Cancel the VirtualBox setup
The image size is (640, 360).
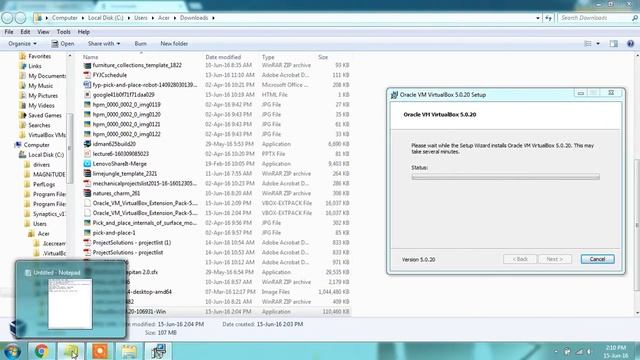tap(597, 259)
